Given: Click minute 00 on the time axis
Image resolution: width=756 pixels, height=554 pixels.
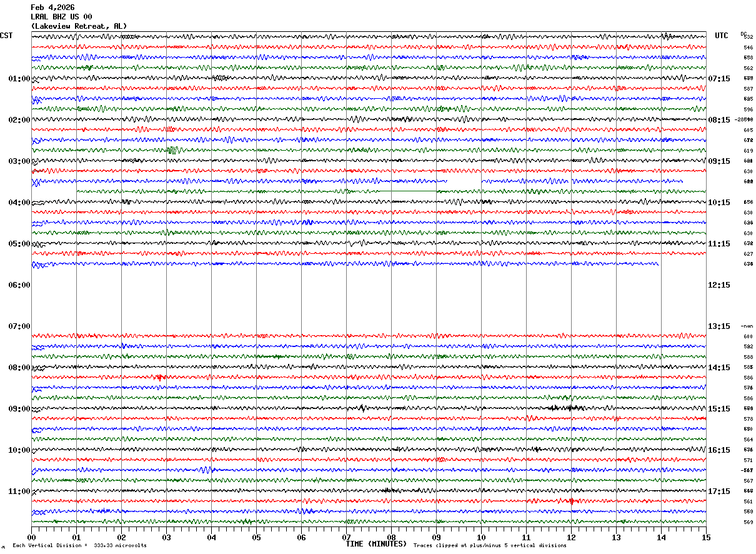Looking at the screenshot, I should point(31,537).
